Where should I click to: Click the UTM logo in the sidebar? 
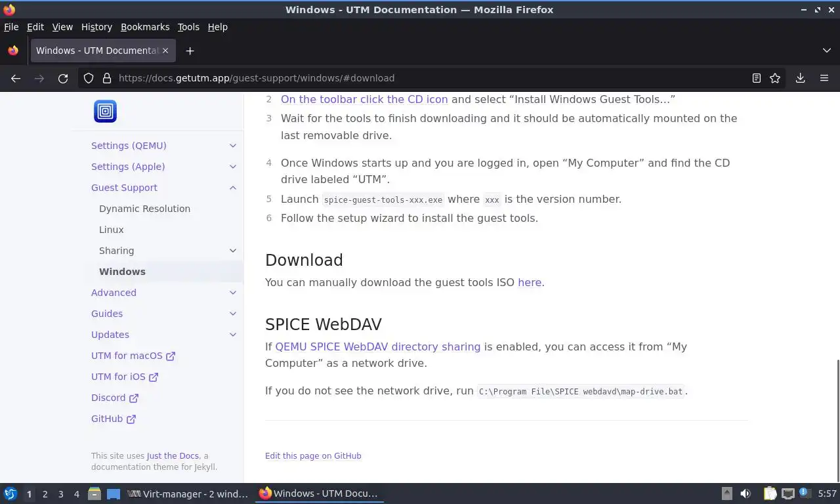(105, 112)
